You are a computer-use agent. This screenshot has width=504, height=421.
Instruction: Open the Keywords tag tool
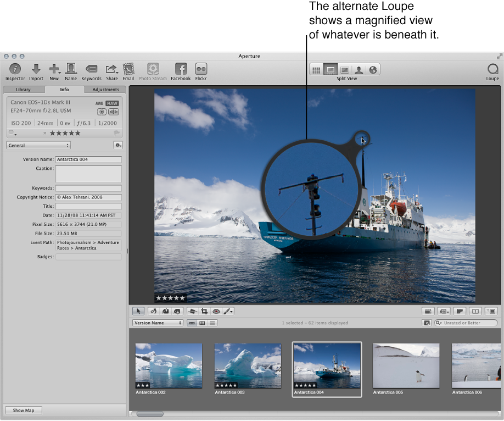(x=91, y=69)
